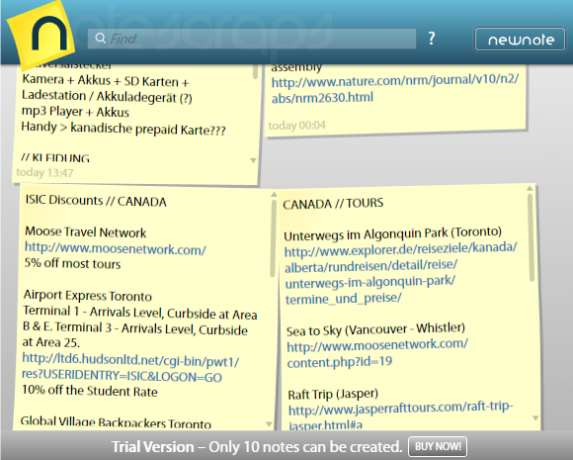
Task: Click into the Find search field
Action: click(x=252, y=38)
